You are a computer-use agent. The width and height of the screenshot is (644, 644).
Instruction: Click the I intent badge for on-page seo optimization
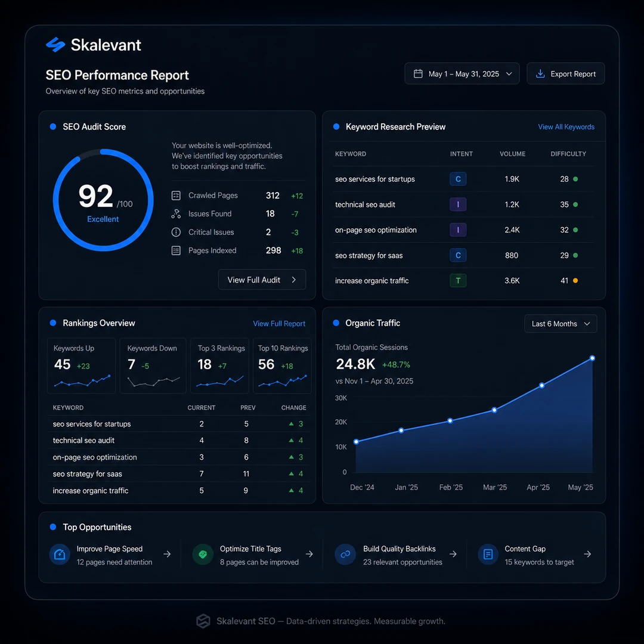458,230
